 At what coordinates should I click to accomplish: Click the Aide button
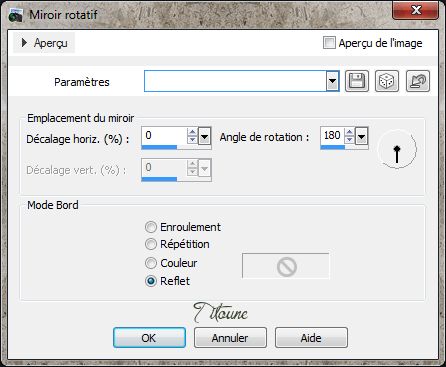(311, 338)
